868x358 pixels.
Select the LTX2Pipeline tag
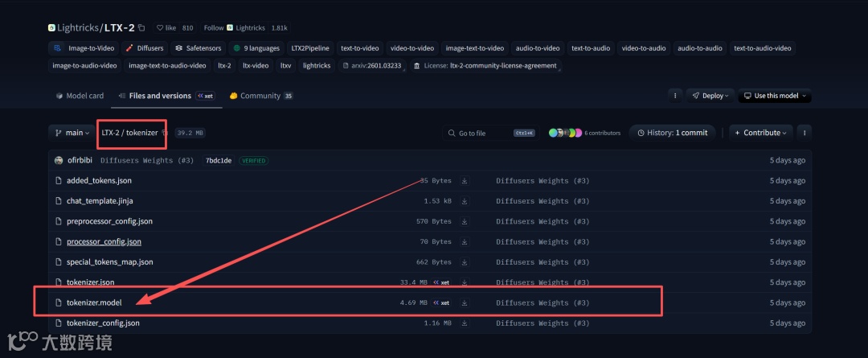310,48
